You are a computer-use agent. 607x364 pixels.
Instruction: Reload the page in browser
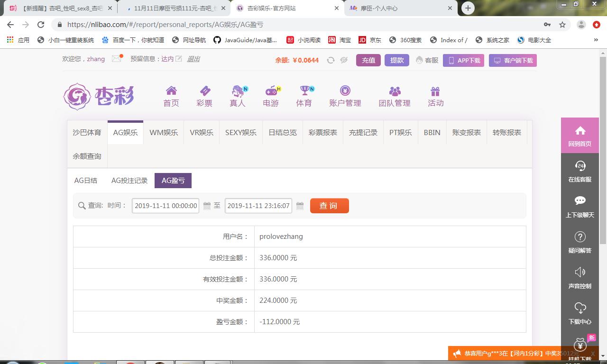point(41,25)
